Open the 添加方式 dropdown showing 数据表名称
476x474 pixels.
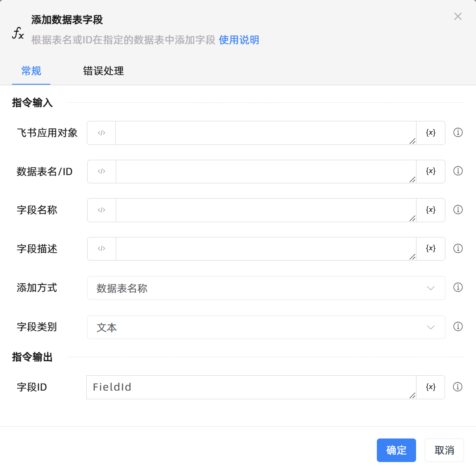point(266,288)
